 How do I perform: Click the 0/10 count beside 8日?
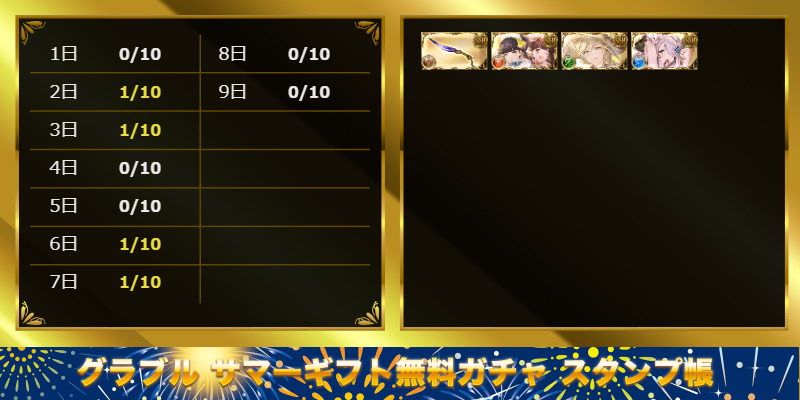pos(309,54)
